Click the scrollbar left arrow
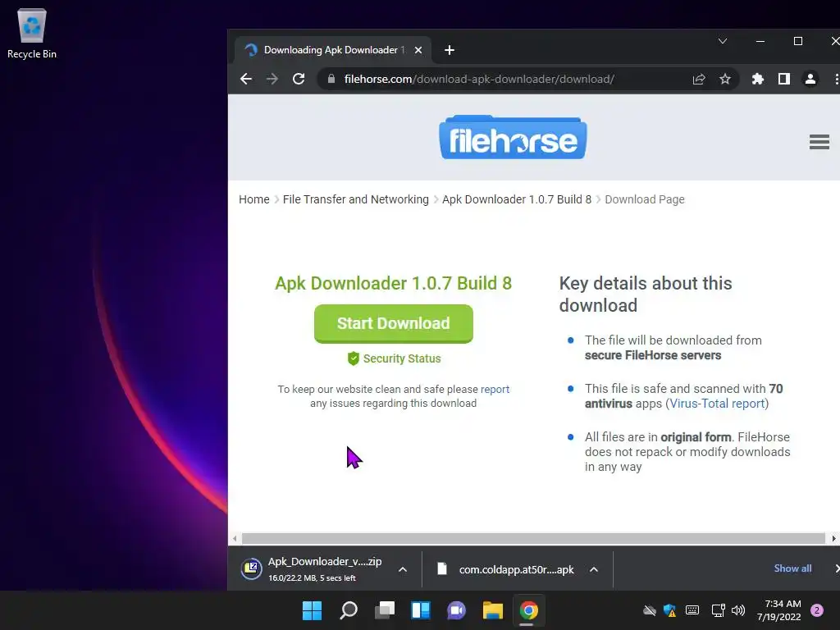Screen dimensions: 840x630 (235, 538)
